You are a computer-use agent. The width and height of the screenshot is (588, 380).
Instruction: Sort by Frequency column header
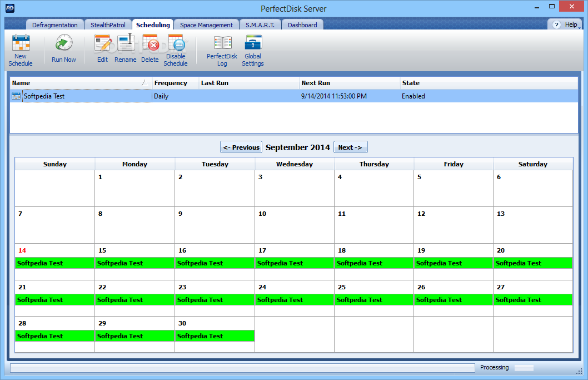176,83
